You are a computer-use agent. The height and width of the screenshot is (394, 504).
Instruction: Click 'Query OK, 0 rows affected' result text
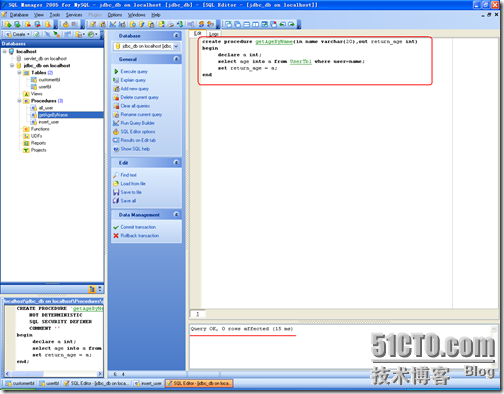(x=242, y=329)
